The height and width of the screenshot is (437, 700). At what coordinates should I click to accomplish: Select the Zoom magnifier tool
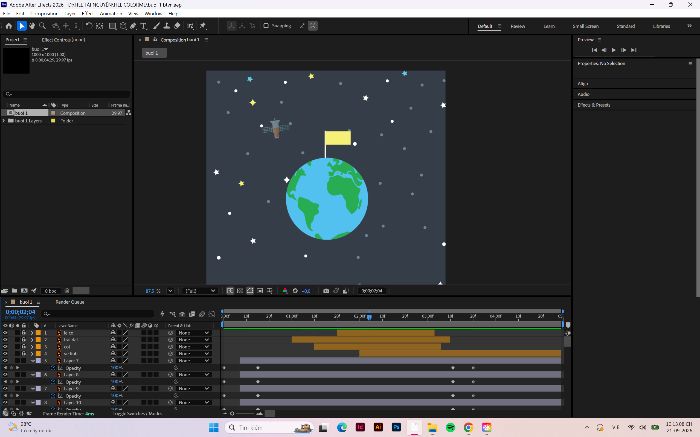[42, 26]
